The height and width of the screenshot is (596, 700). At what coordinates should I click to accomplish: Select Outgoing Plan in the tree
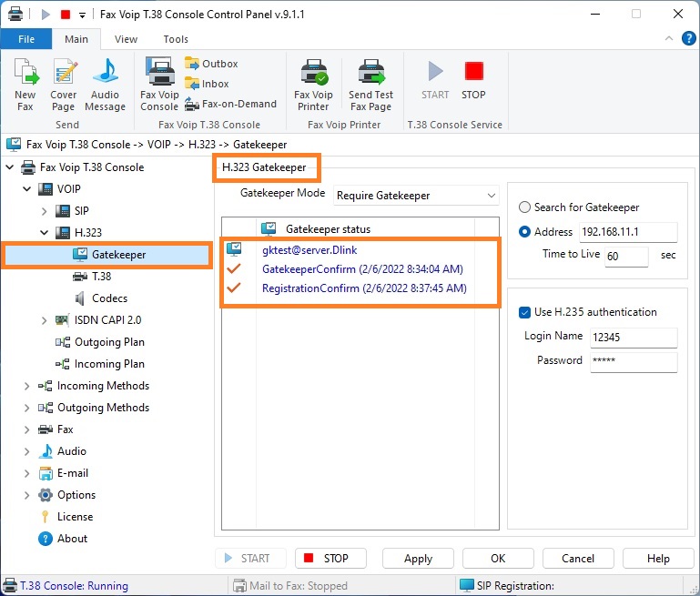tap(109, 342)
